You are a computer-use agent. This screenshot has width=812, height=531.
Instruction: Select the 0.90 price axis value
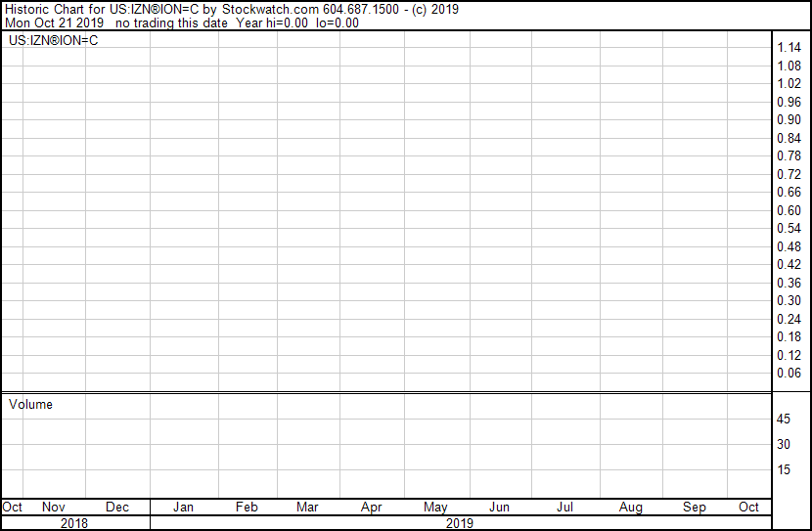(789, 119)
